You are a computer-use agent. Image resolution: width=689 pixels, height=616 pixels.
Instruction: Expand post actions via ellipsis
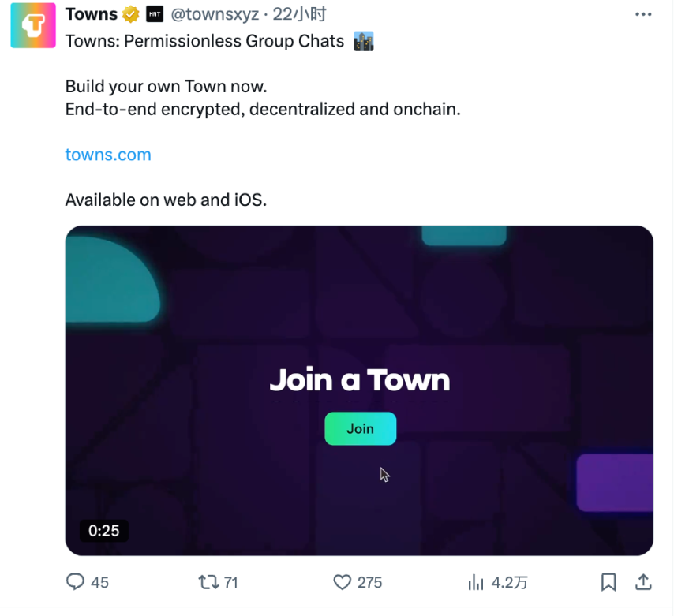pos(643,13)
